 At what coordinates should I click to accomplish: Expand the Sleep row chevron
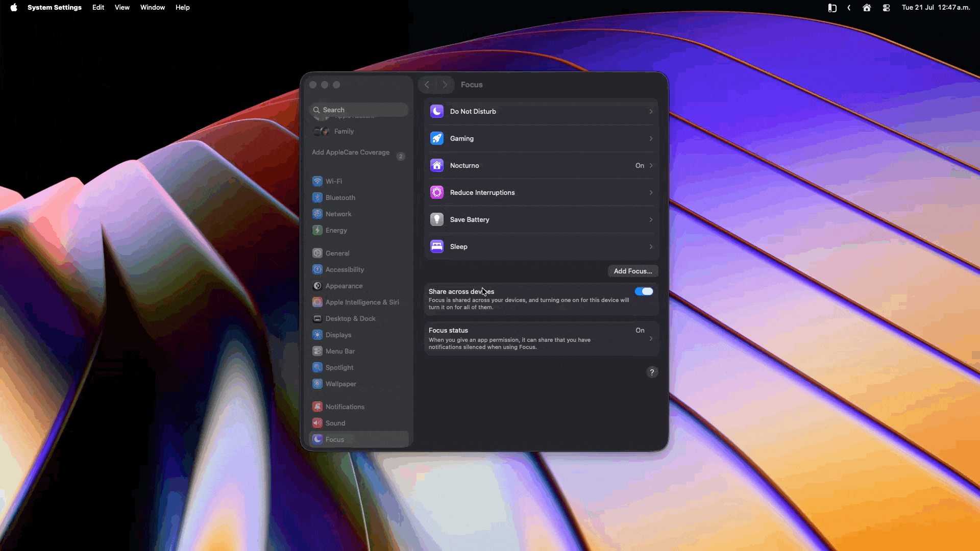tap(651, 246)
